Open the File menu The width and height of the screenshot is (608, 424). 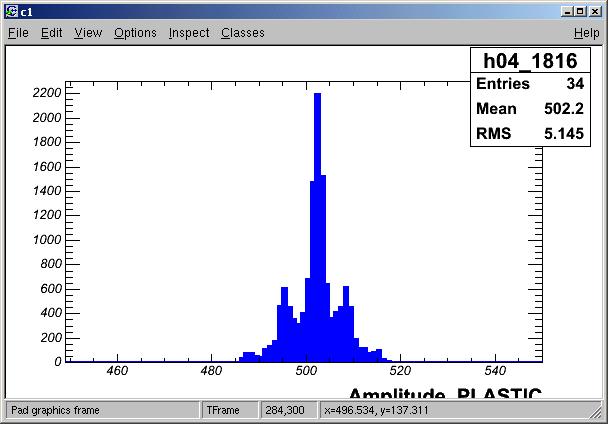[x=18, y=33]
